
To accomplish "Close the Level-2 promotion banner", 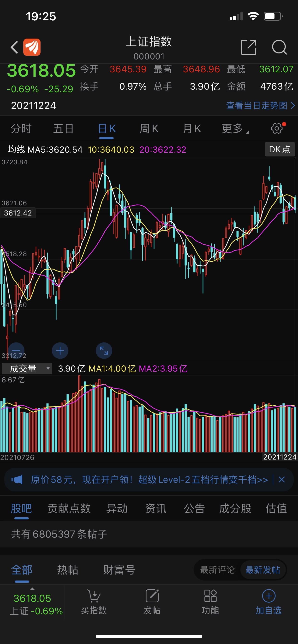I will tap(282, 479).
